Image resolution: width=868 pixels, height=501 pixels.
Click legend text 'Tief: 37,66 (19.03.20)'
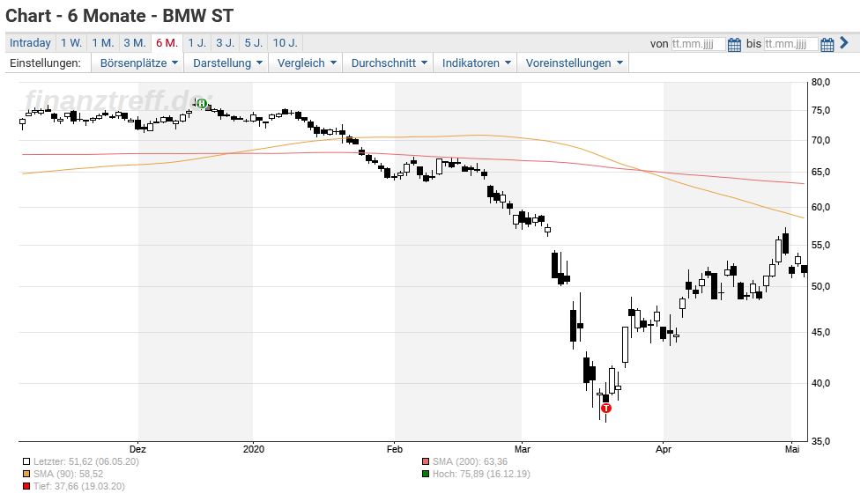[x=79, y=487]
